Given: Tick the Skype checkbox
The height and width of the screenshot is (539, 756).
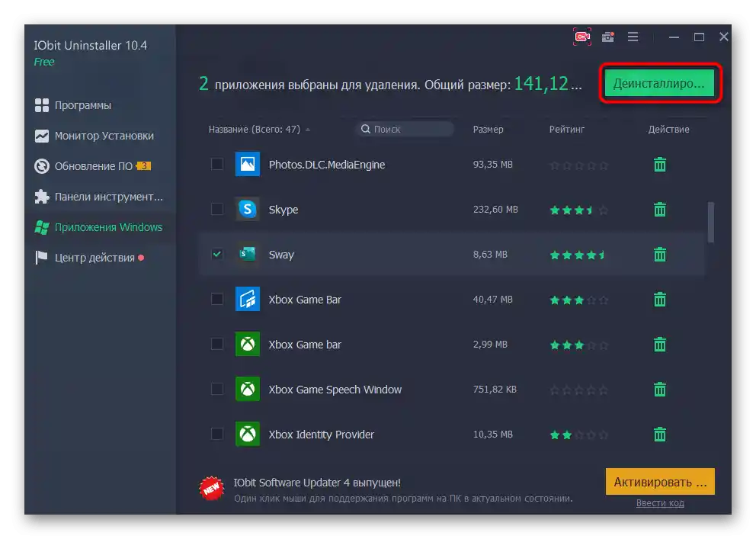Looking at the screenshot, I should coord(217,209).
